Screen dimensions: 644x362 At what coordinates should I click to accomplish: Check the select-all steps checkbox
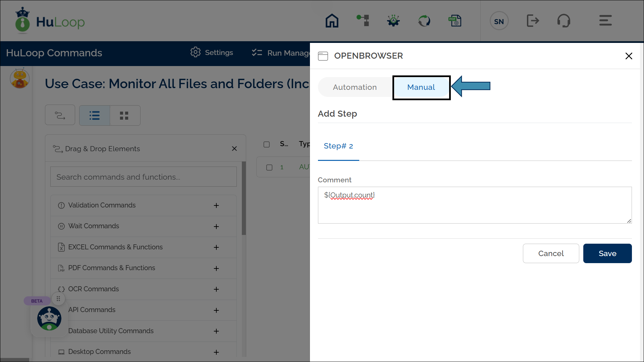coord(267,144)
